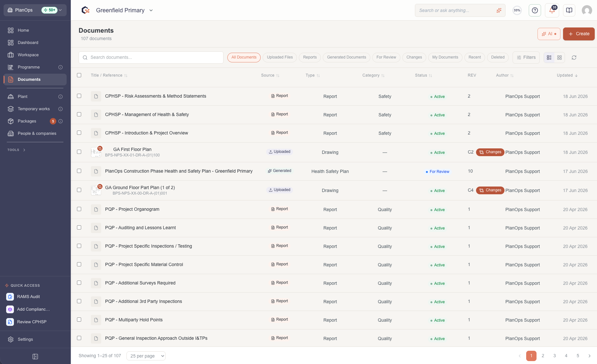The width and height of the screenshot is (597, 364).
Task: Select the Uploaded Files tab
Action: click(280, 57)
